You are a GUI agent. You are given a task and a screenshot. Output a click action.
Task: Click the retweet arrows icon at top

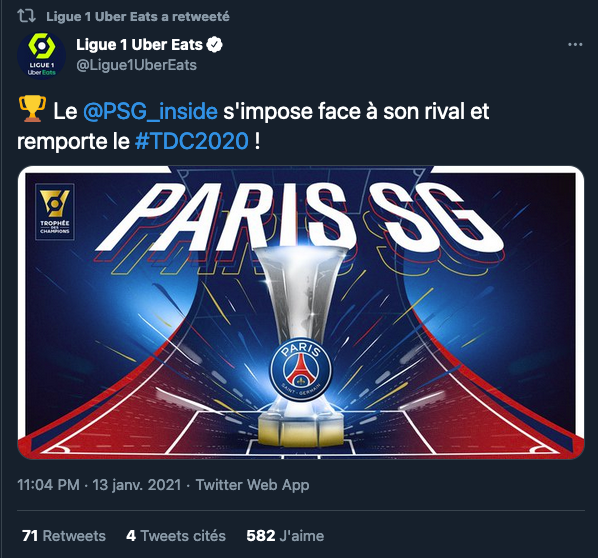pos(26,16)
